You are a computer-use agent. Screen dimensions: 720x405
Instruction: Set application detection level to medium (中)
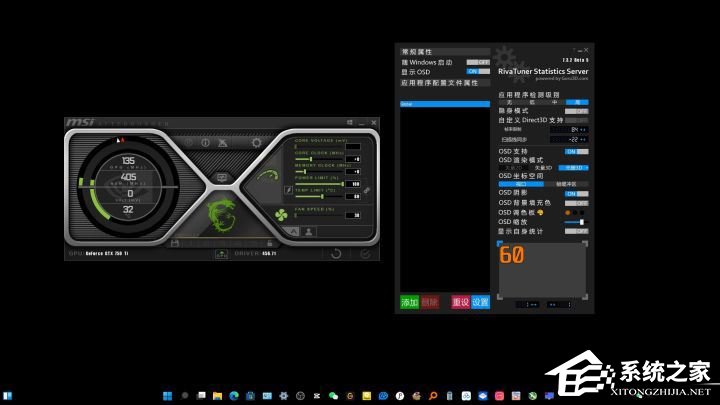coord(555,102)
